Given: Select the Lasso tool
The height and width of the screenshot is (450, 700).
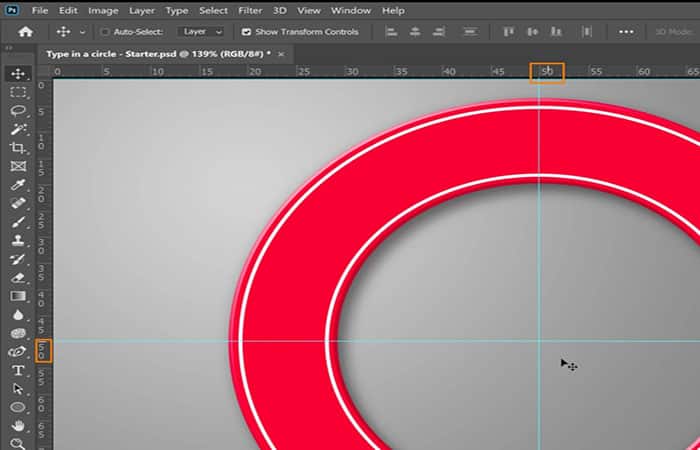Looking at the screenshot, I should point(18,111).
